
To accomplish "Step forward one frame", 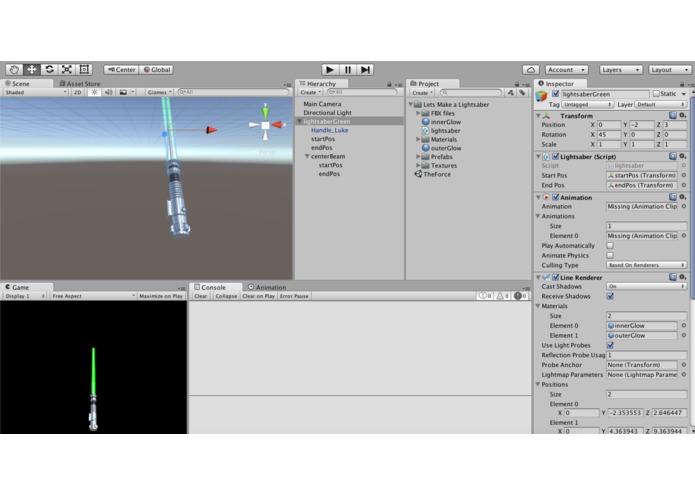I will 365,70.
